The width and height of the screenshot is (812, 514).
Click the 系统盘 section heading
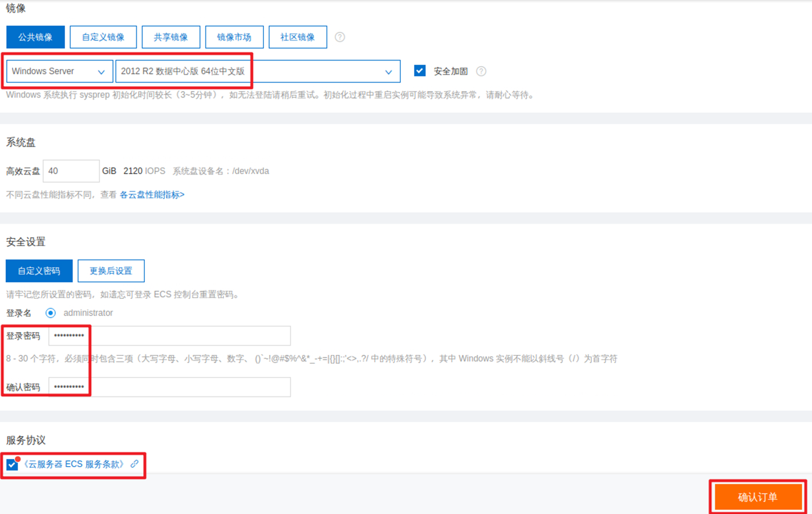[21, 143]
